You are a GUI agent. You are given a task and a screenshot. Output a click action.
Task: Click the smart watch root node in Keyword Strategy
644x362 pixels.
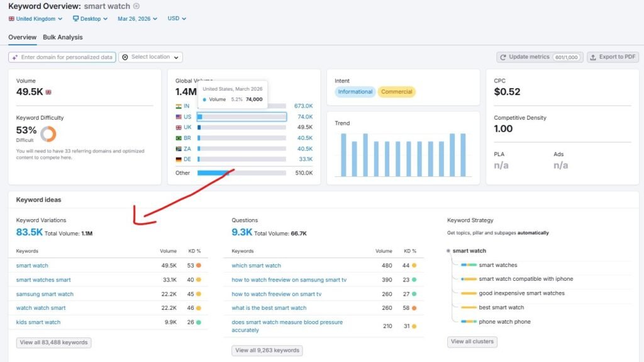coord(469,251)
